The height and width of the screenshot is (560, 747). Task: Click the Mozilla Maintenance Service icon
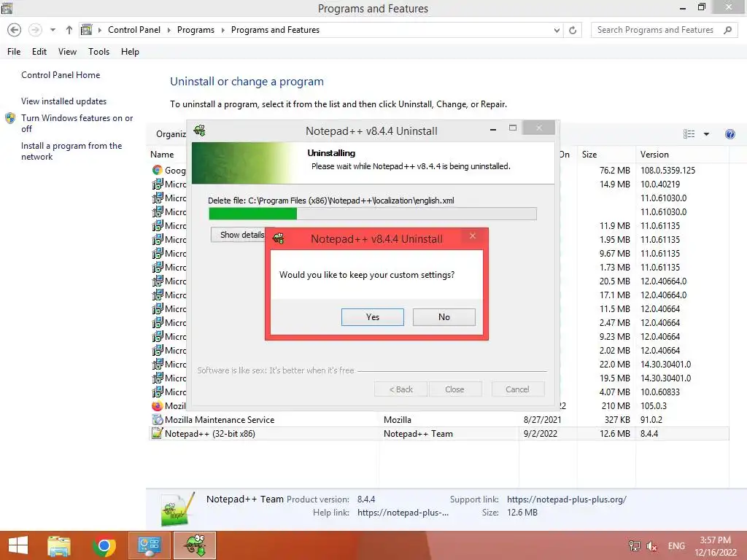point(158,420)
